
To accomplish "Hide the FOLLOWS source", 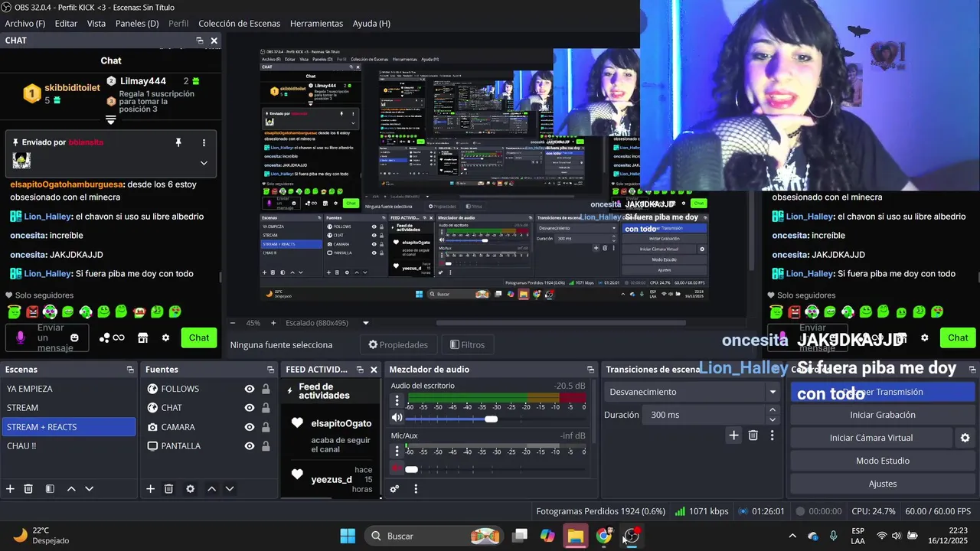I will coord(250,389).
